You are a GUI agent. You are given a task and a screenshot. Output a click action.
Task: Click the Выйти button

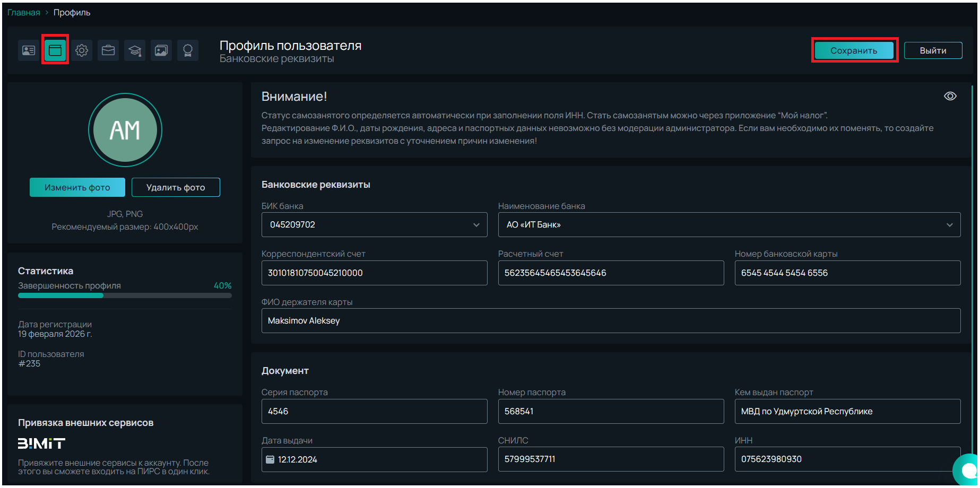coord(932,50)
